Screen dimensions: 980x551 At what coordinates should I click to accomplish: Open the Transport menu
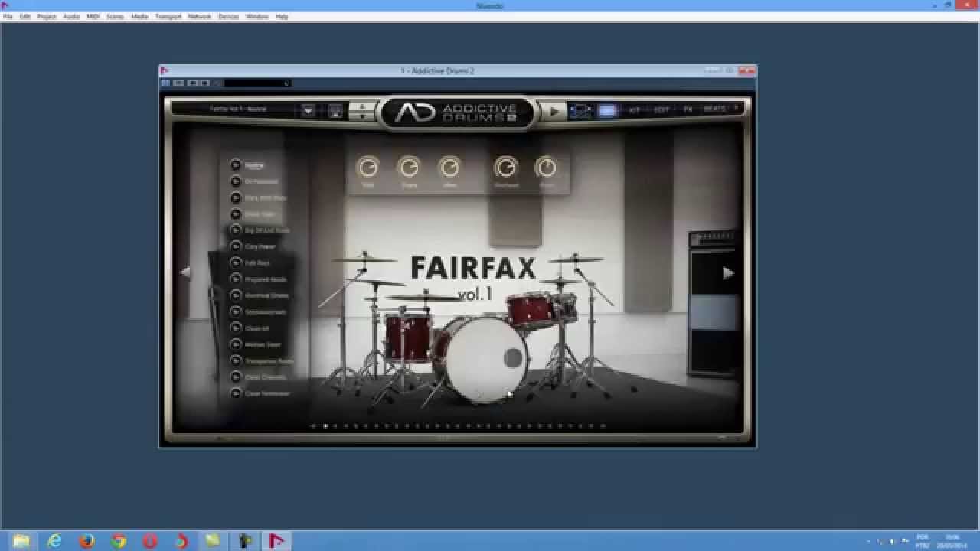tap(168, 16)
